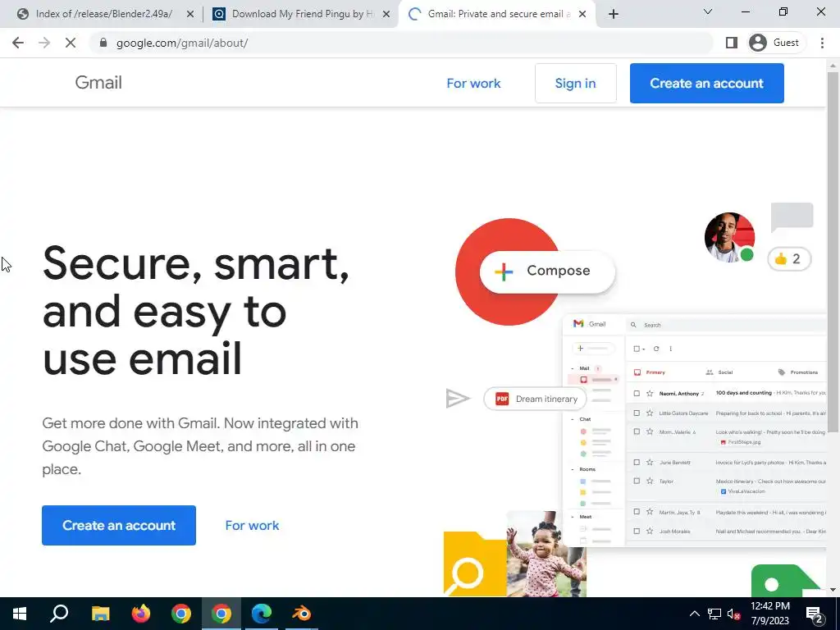Open the Guest profile button
Viewport: 840px width, 630px height.
pyautogui.click(x=774, y=43)
